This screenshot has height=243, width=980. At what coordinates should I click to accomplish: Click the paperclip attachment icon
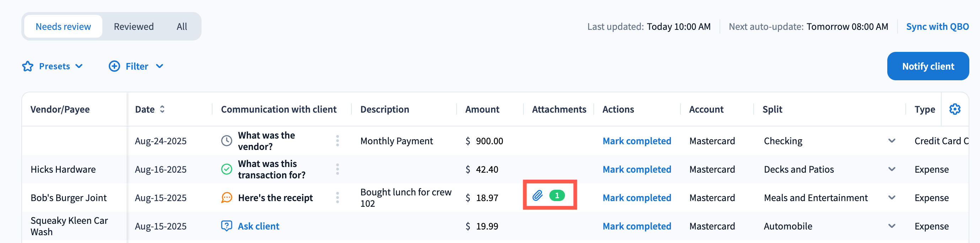537,195
